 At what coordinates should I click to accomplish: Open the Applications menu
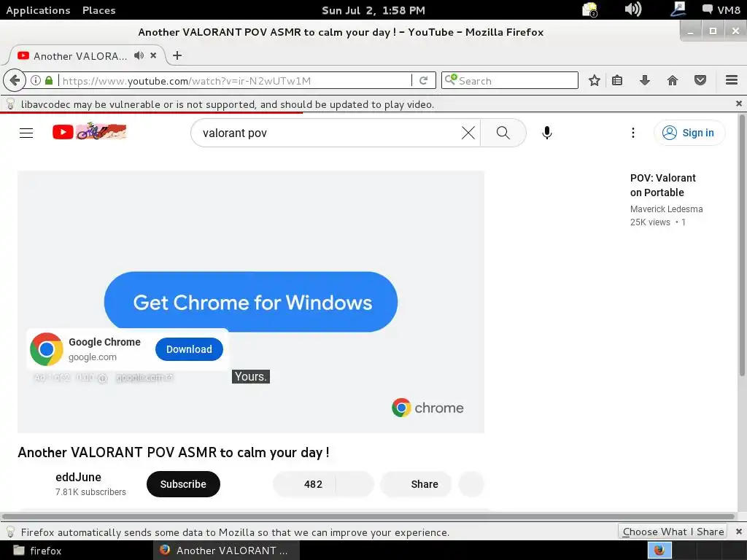point(38,10)
